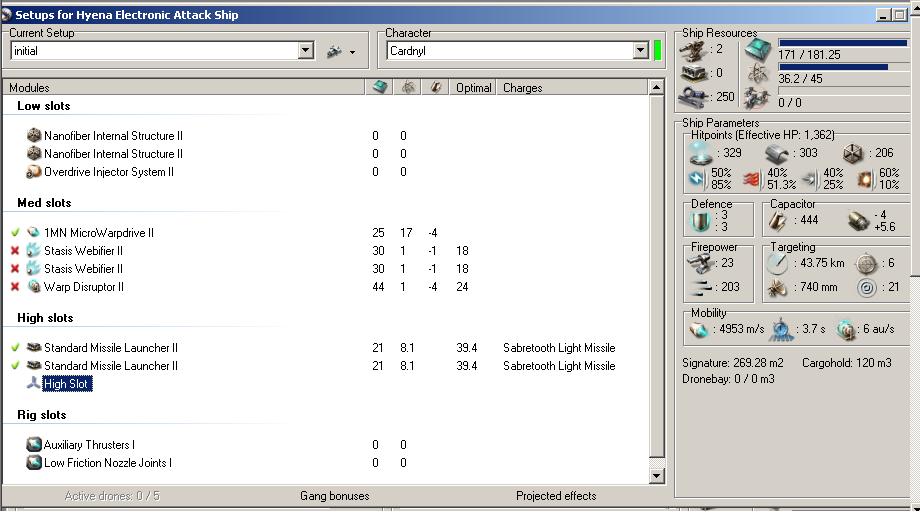920x512 pixels.
Task: Click the Rig slots section header
Action: [42, 415]
